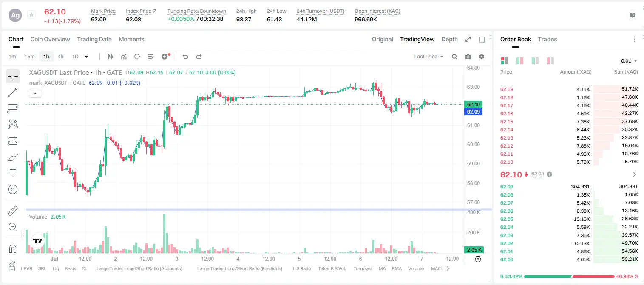
Task: Select the text annotation tool
Action: [x=13, y=173]
